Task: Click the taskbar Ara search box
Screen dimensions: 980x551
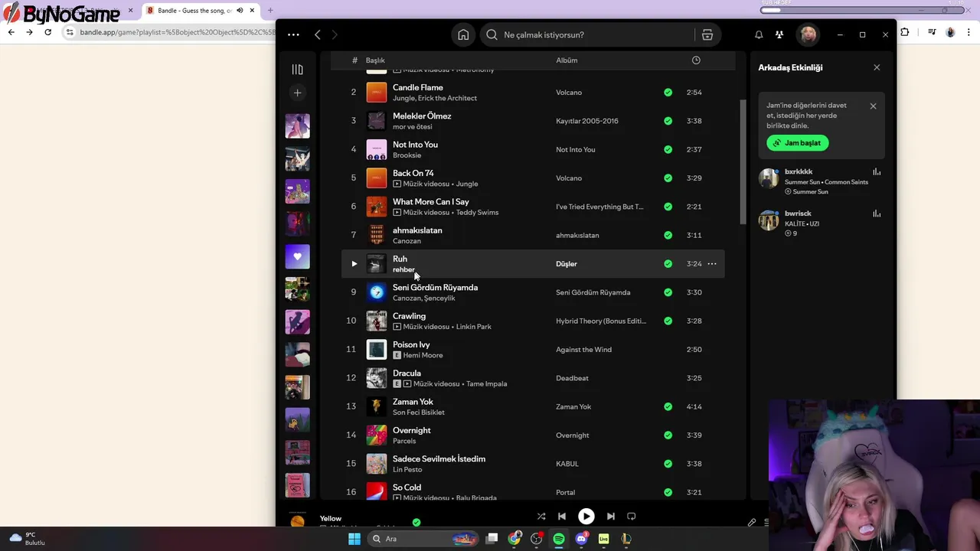Action: 423,539
